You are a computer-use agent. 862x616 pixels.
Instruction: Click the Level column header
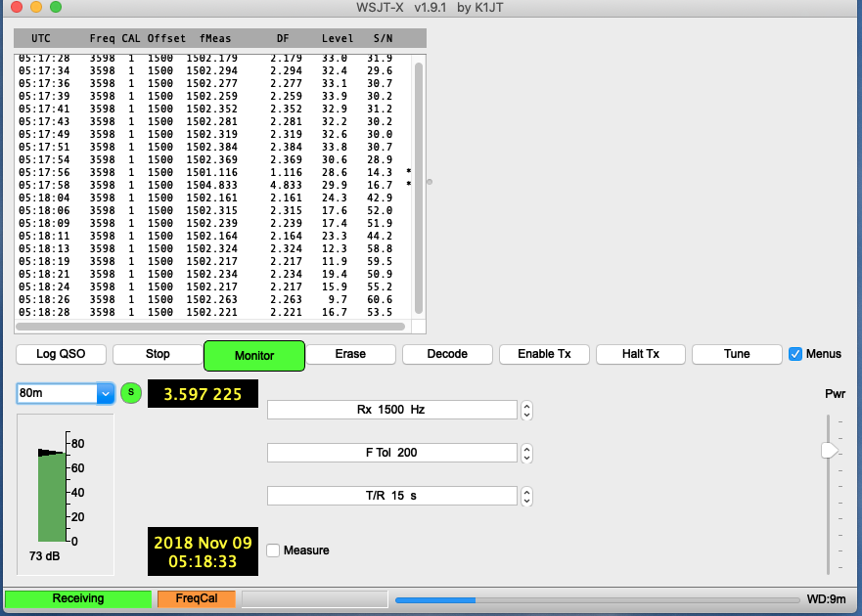click(x=338, y=38)
